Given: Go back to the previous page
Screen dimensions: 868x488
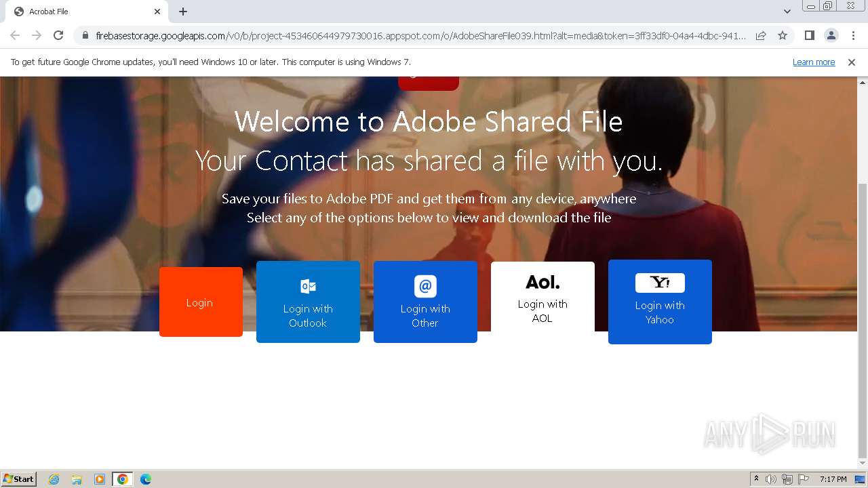Looking at the screenshot, I should [15, 35].
